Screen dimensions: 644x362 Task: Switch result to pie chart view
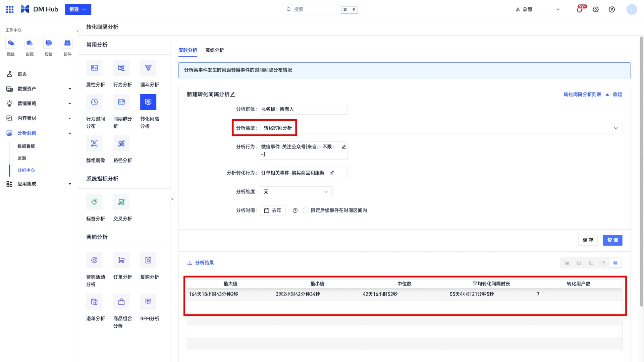pyautogui.click(x=603, y=263)
